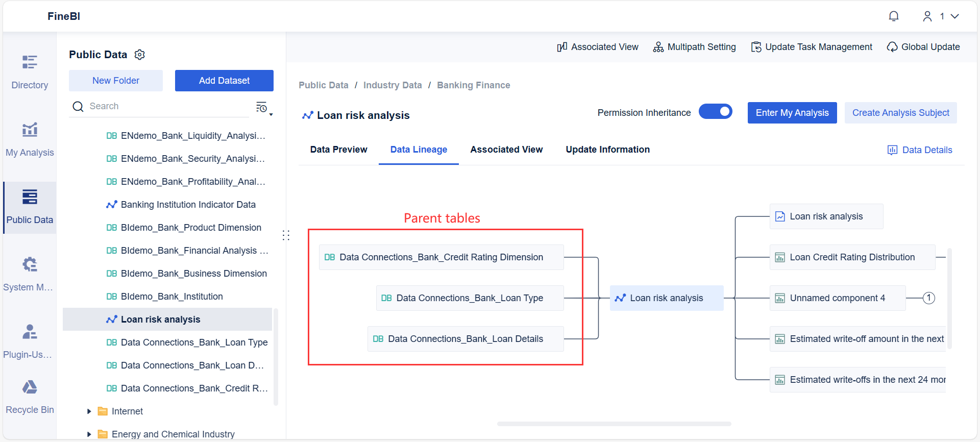Click the notification bell icon

(894, 16)
